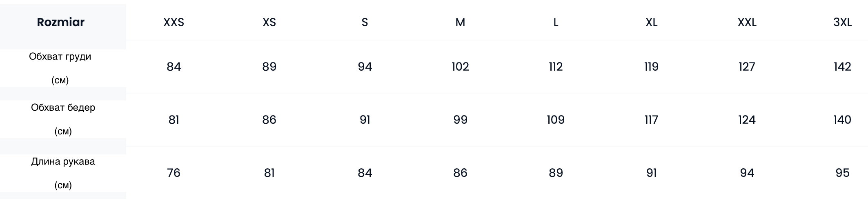The image size is (868, 212).
Task: Click chest value 142 for 3XL
Action: click(x=842, y=67)
